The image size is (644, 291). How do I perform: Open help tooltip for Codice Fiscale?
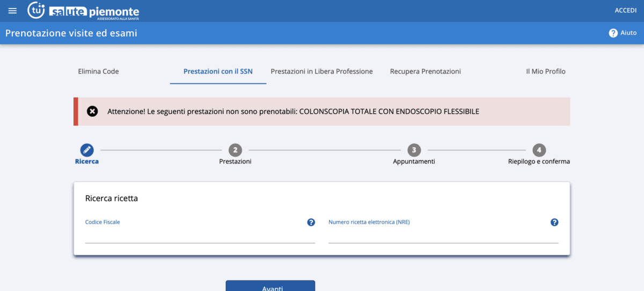tap(311, 222)
